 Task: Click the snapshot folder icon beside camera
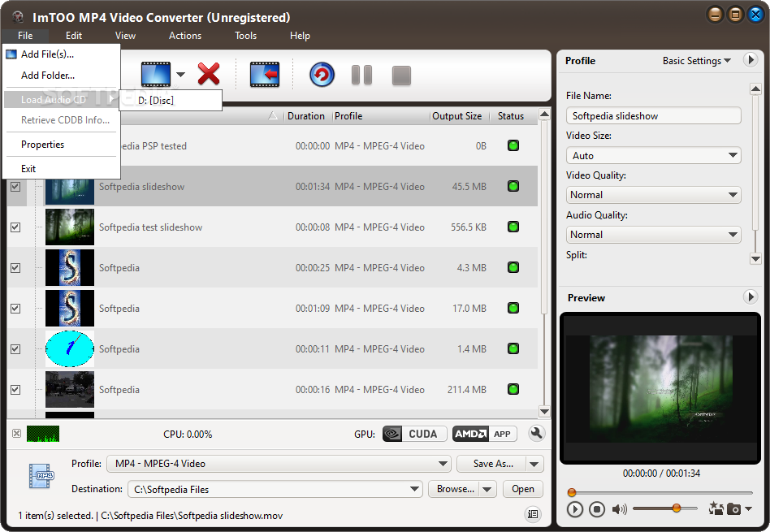coord(716,508)
